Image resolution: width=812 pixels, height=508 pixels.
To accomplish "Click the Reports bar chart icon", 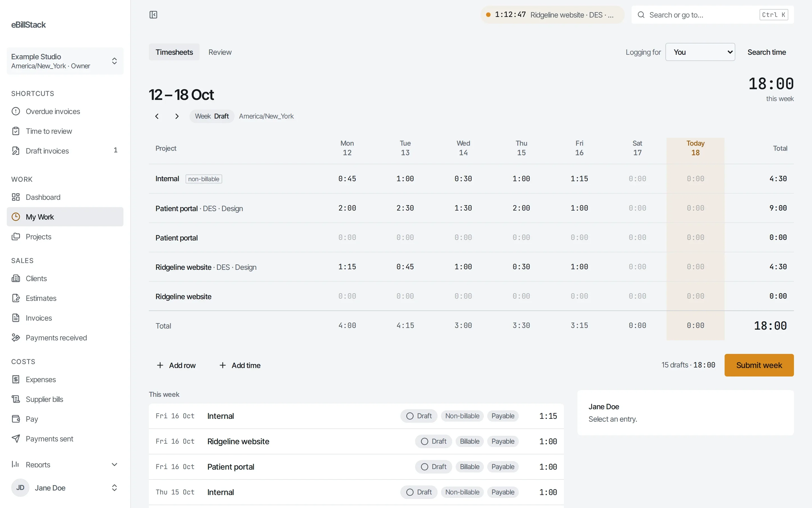I will point(16,464).
